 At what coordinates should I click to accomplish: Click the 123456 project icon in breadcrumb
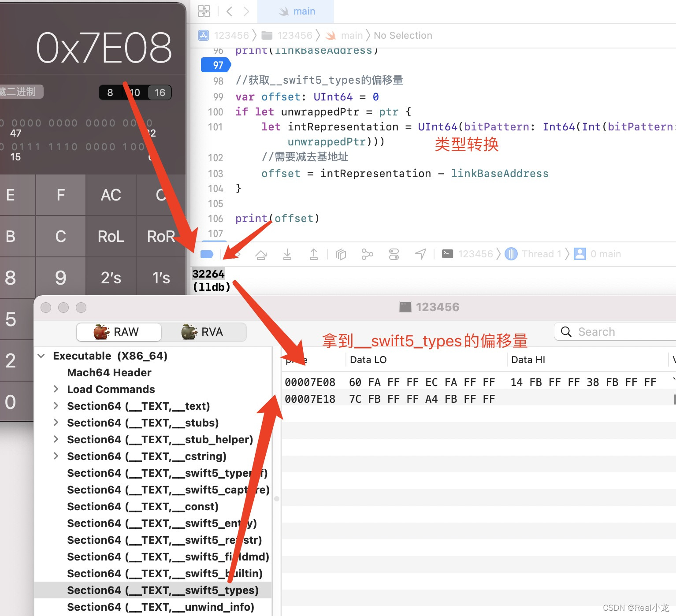pos(204,35)
